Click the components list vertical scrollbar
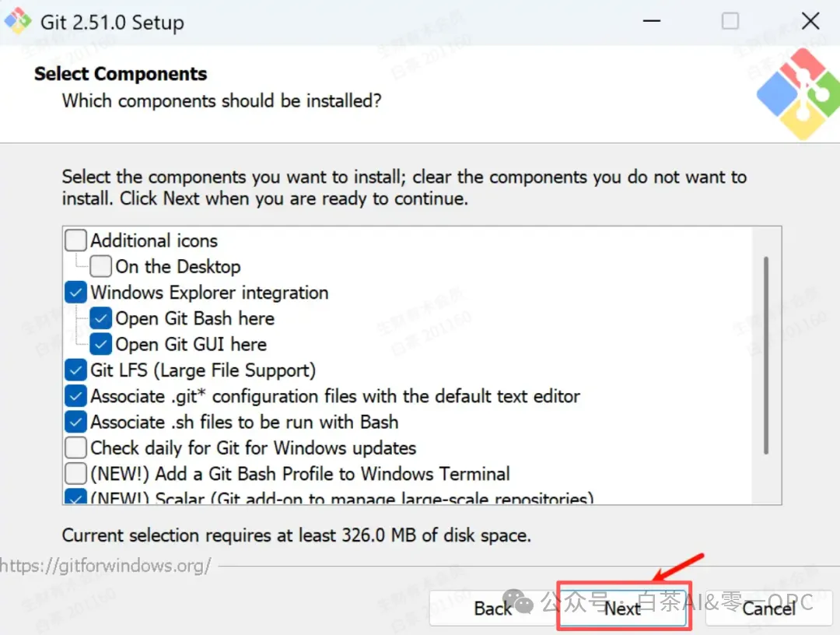840x635 pixels. pyautogui.click(x=766, y=356)
